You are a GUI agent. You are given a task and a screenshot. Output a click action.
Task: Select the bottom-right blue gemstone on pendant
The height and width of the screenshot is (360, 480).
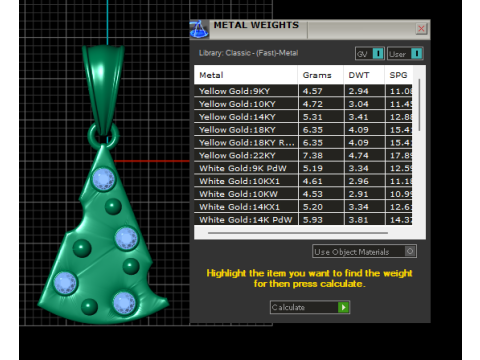point(124,303)
